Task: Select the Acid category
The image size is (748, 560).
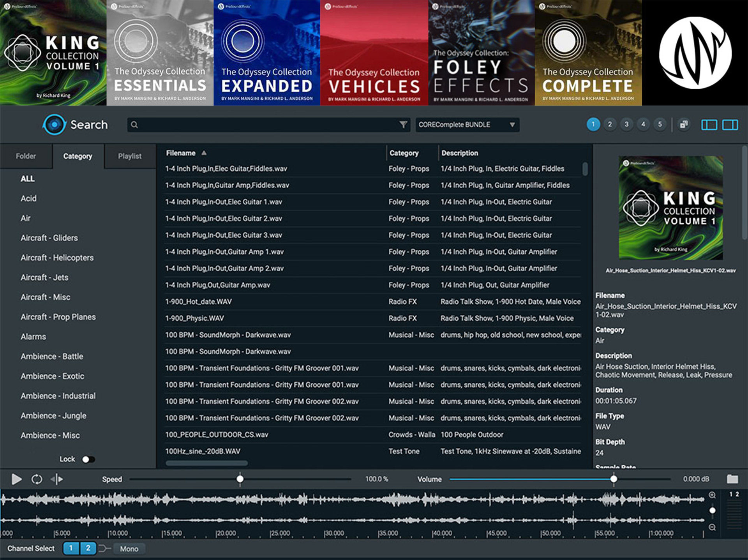Action: point(28,198)
